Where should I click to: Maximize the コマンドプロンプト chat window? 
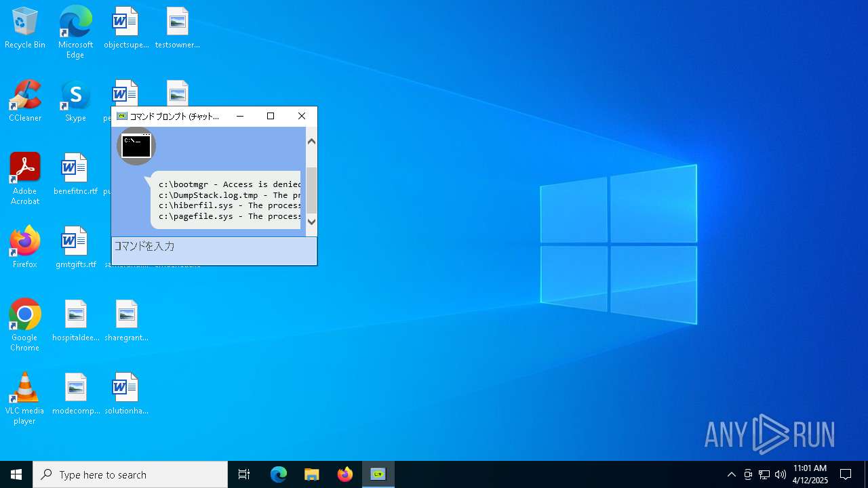coord(271,116)
